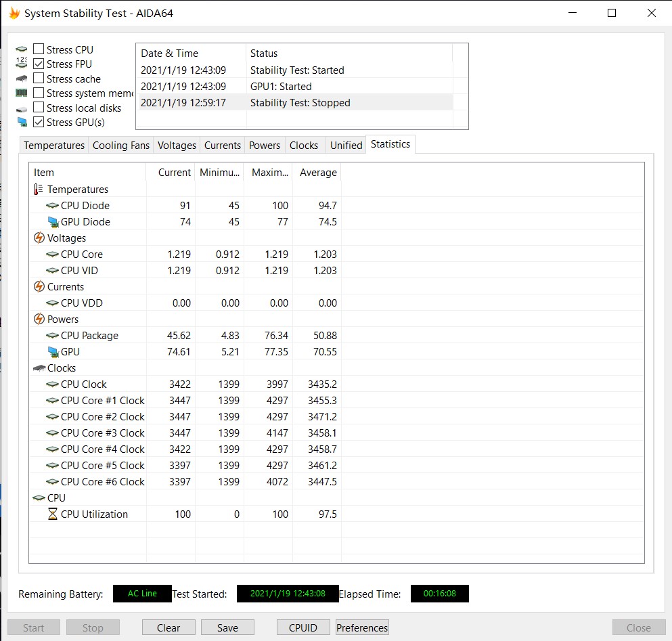Image resolution: width=672 pixels, height=641 pixels.
Task: Click the CPU Utilization hourglass icon
Action: coord(53,514)
